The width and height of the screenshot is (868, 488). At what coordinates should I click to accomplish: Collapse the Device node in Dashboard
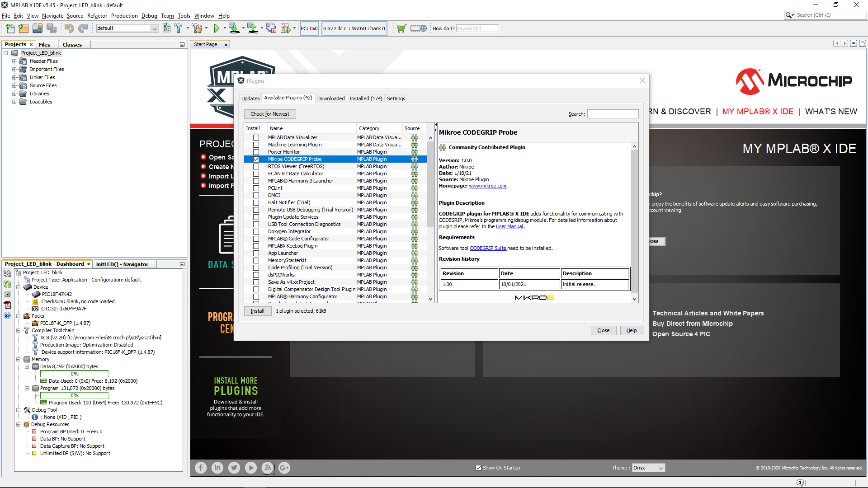coord(19,287)
